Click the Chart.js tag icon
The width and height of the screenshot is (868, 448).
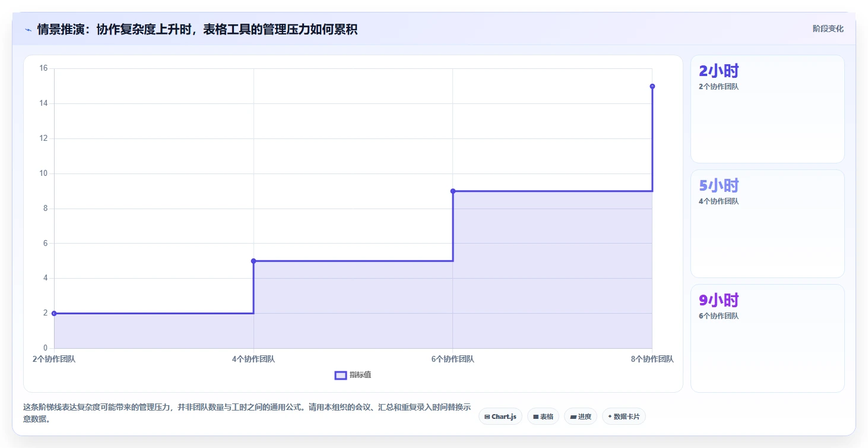(487, 417)
